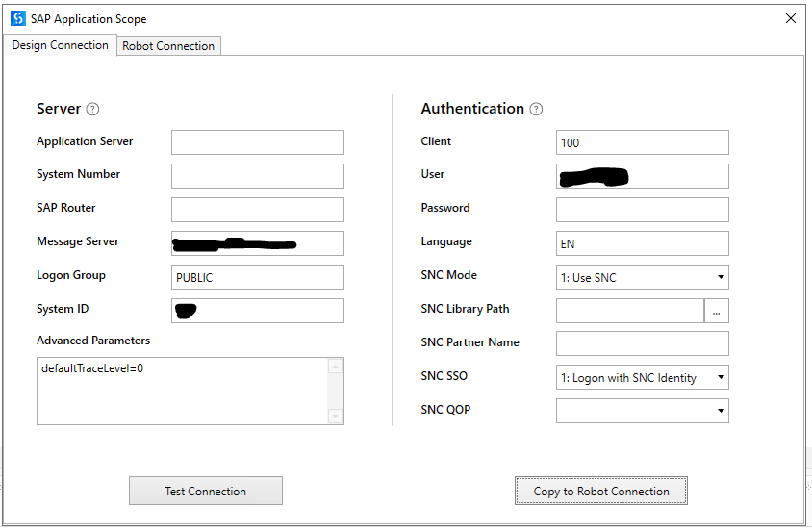Close the SAP Application Scope window

click(791, 18)
